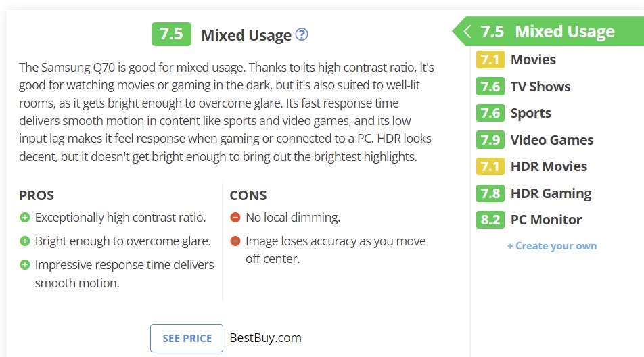Click the Mixed Usage help question icon
The image size is (644, 357).
pyautogui.click(x=302, y=34)
